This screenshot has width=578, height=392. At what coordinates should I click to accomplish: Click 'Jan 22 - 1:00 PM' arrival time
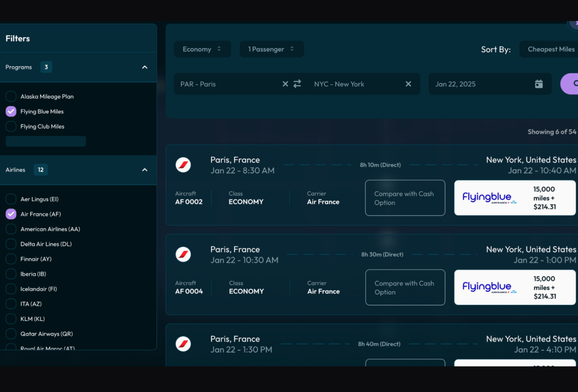coord(544,260)
